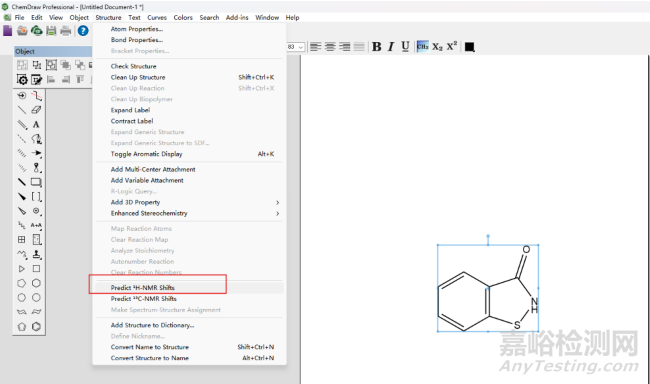Select the bold bond tool
The height and width of the screenshot is (384, 650).
pos(22,182)
